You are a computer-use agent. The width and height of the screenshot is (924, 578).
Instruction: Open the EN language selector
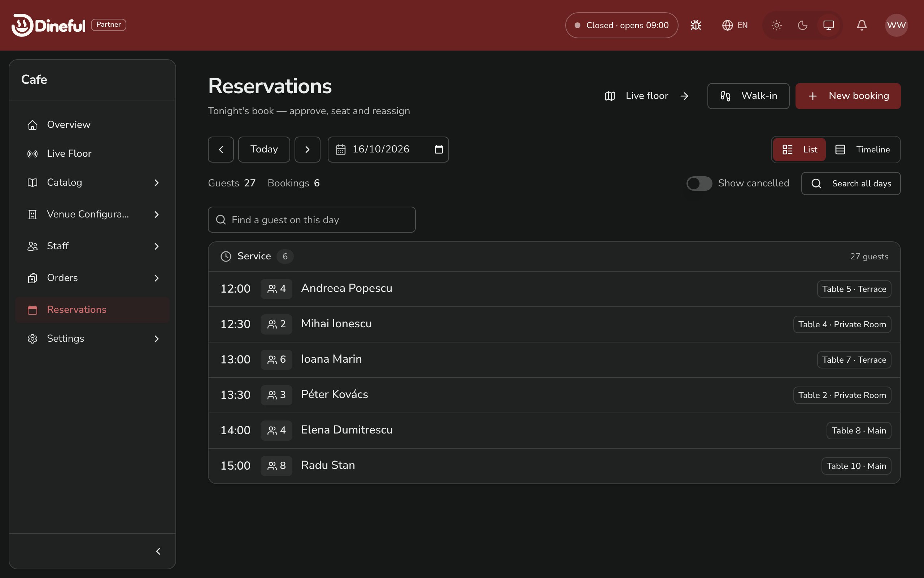coord(735,25)
